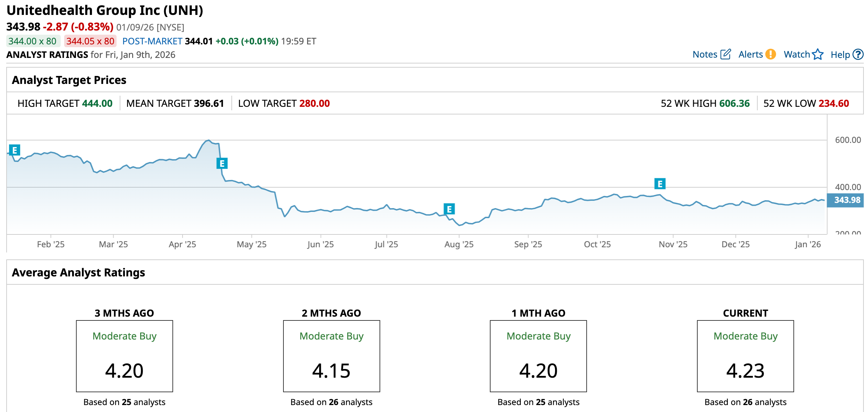
Task: Click the earnings E marker in late April
Action: point(222,163)
